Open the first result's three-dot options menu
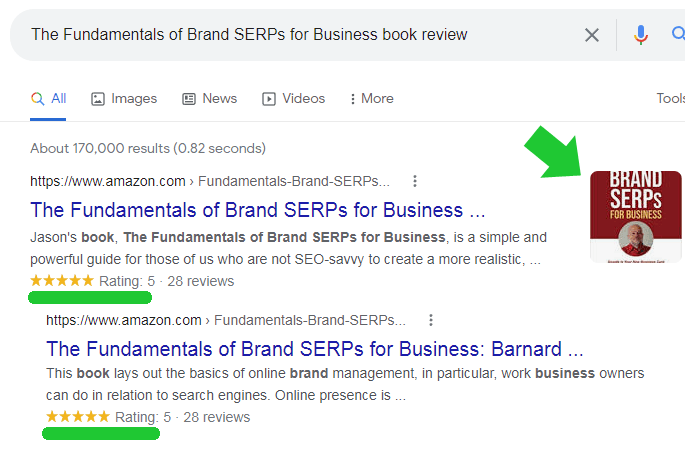 [415, 181]
